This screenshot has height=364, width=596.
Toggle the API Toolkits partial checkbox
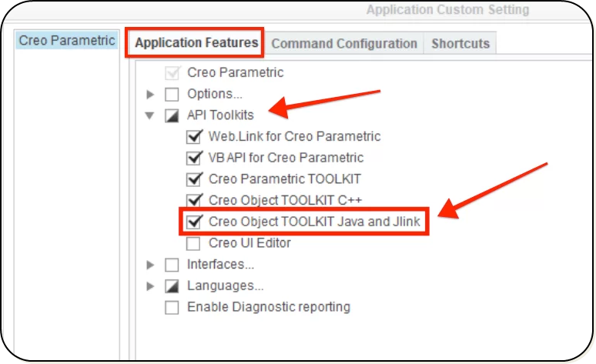172,115
